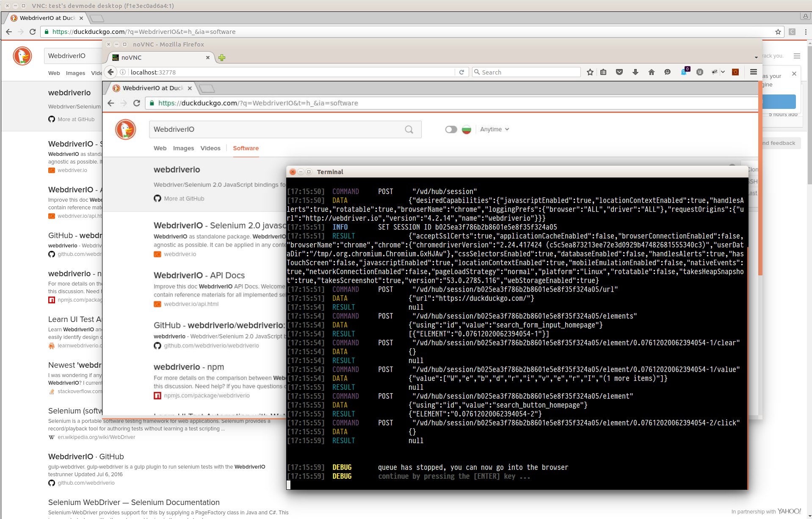Screen dimensions: 812x519
Task: Bookmark star in outer Chrome address bar
Action: coord(778,32)
